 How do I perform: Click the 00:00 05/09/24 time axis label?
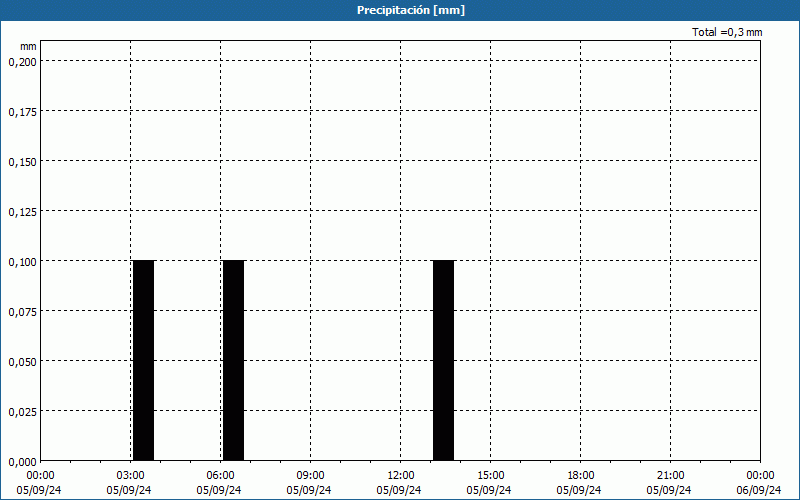pyautogui.click(x=39, y=483)
